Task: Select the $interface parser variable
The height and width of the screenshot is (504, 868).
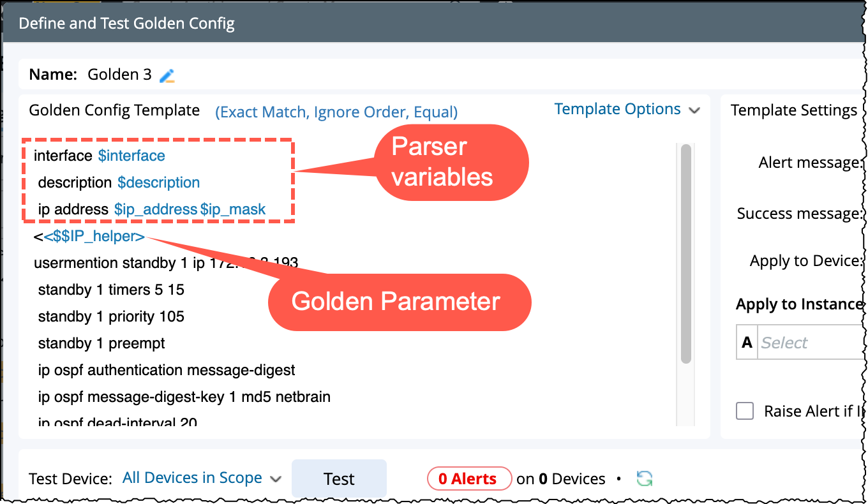Action: (x=131, y=156)
